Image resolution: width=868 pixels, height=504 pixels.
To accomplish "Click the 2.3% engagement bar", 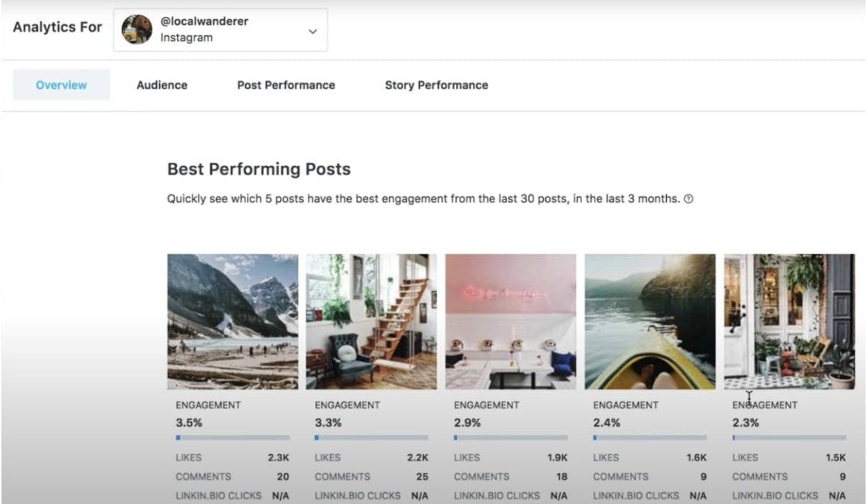I will pyautogui.click(x=789, y=438).
